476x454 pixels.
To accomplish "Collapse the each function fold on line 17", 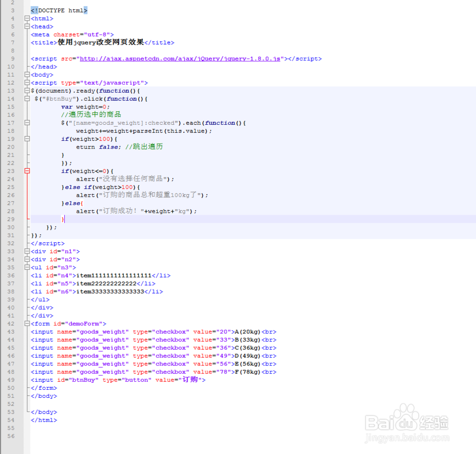I will pos(27,123).
